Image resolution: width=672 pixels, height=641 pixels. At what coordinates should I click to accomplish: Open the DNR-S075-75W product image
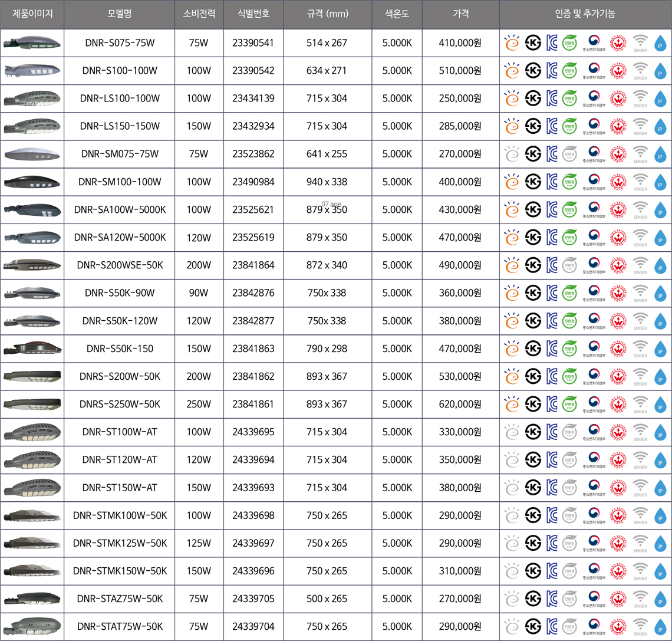(32, 43)
